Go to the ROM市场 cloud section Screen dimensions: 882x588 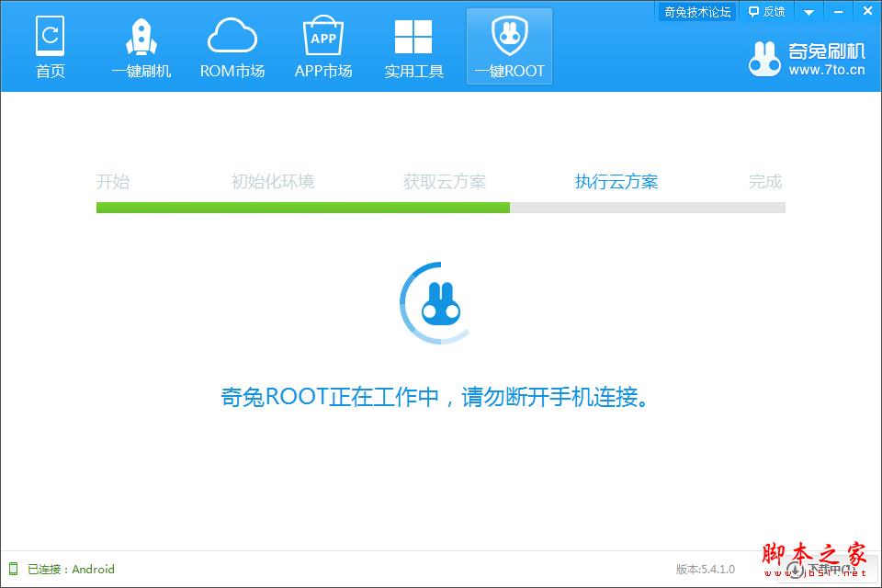pos(232,47)
